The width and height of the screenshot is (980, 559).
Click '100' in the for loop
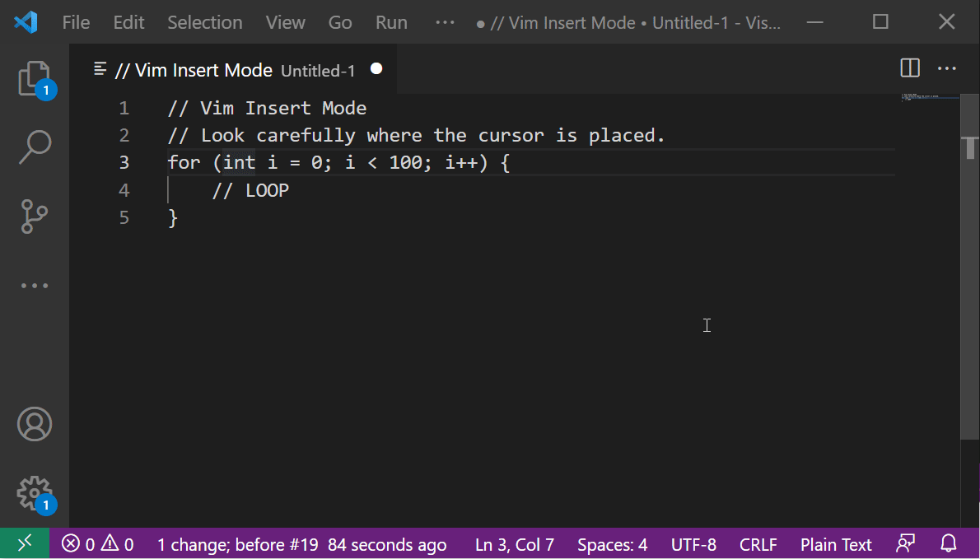(406, 162)
